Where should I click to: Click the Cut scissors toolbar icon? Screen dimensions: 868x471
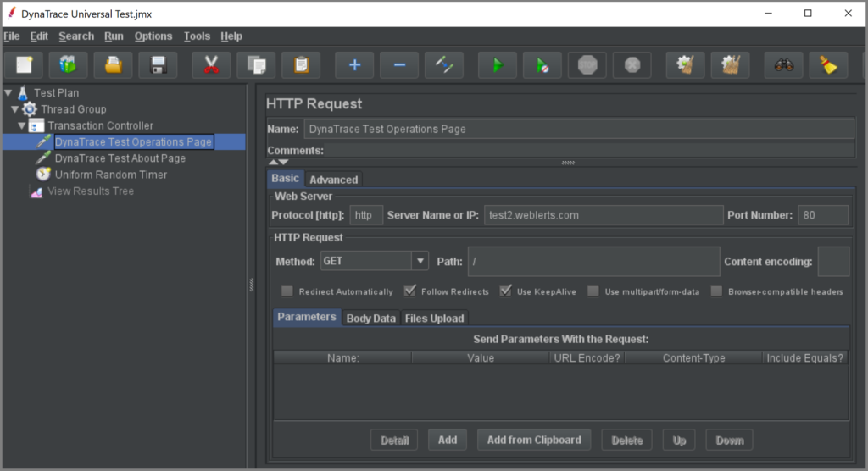click(211, 65)
